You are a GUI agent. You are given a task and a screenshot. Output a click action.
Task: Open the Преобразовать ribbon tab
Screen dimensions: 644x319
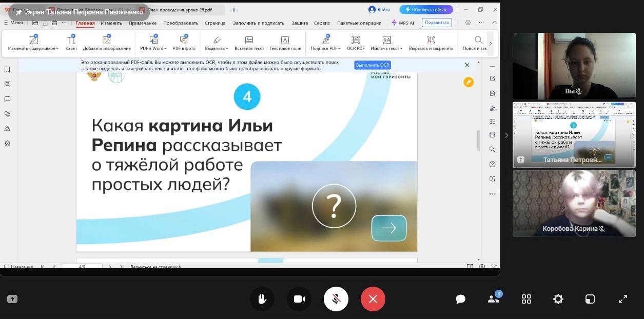[x=181, y=23]
